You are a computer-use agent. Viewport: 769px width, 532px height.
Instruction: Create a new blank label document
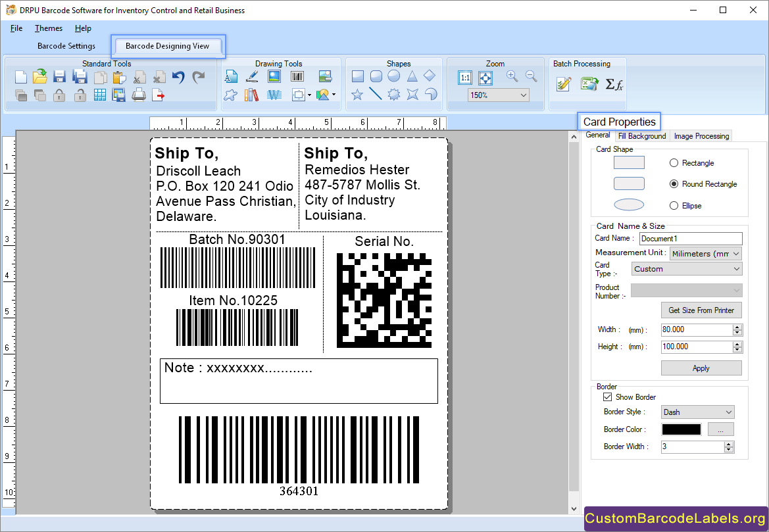pos(20,77)
